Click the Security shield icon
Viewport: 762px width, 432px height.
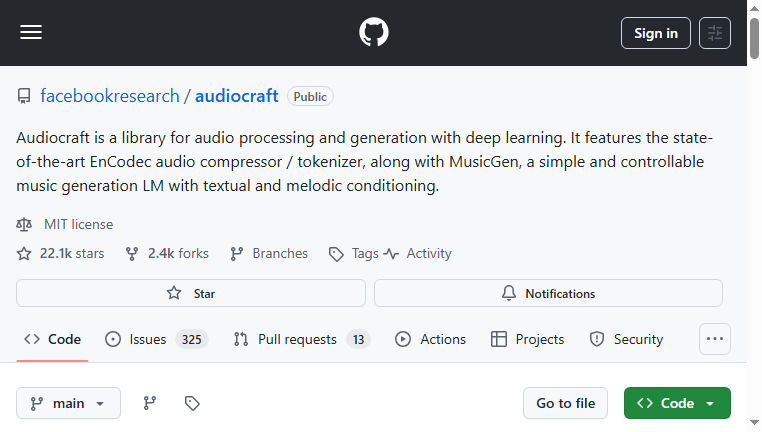point(596,339)
